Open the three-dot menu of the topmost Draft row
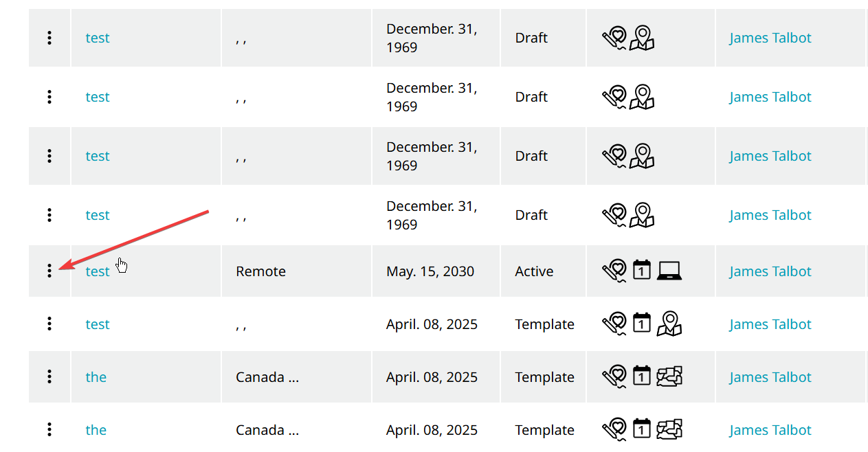The height and width of the screenshot is (452, 868). (49, 38)
